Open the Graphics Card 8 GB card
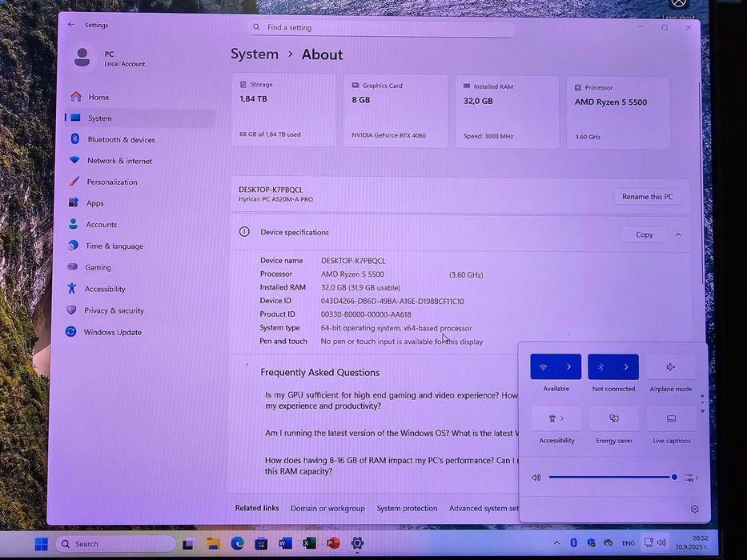This screenshot has height=560, width=747. pos(396,111)
